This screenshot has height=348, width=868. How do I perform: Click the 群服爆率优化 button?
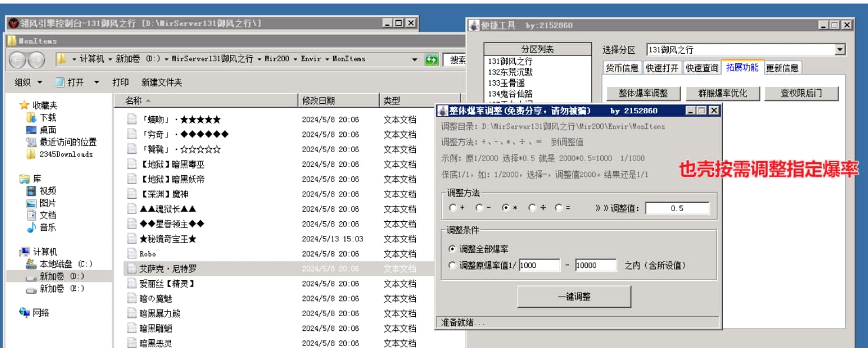(722, 93)
